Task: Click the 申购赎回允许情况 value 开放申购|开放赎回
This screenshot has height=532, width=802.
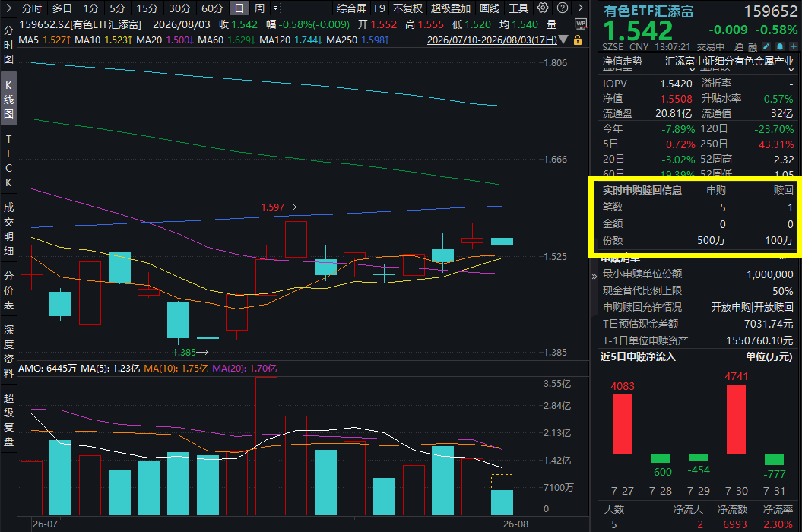Action: pyautogui.click(x=752, y=307)
